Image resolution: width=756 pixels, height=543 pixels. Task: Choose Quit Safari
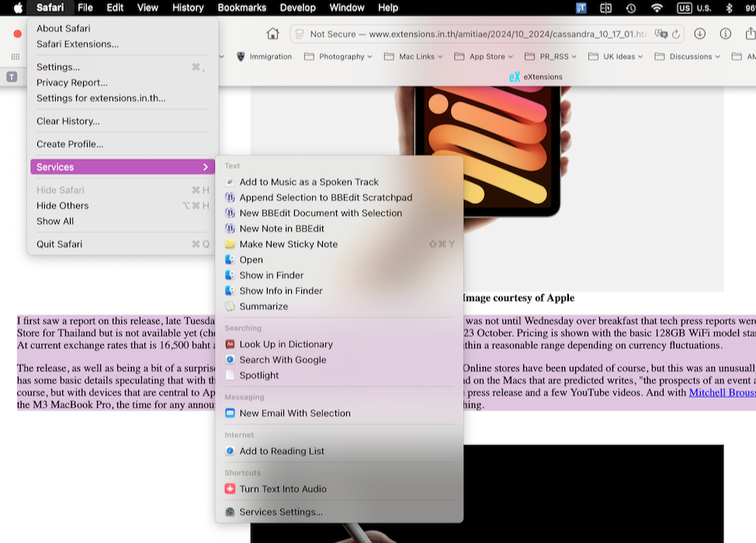pyautogui.click(x=123, y=244)
